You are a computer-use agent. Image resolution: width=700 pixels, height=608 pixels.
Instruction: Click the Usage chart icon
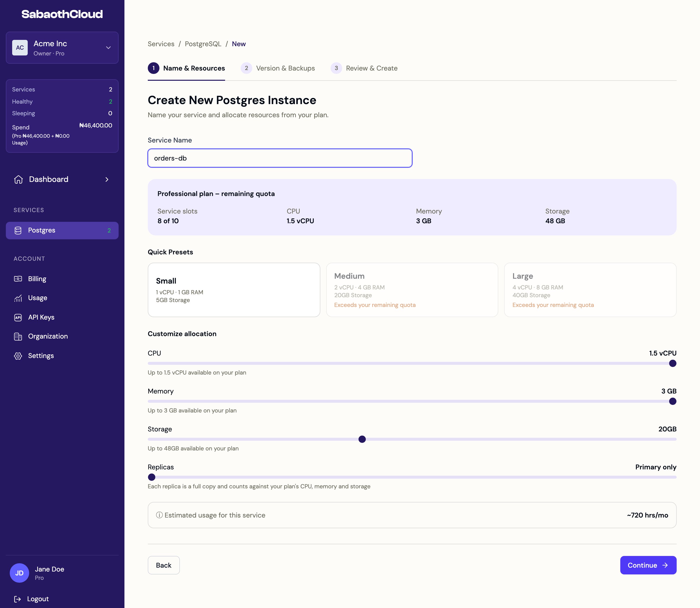pos(18,298)
